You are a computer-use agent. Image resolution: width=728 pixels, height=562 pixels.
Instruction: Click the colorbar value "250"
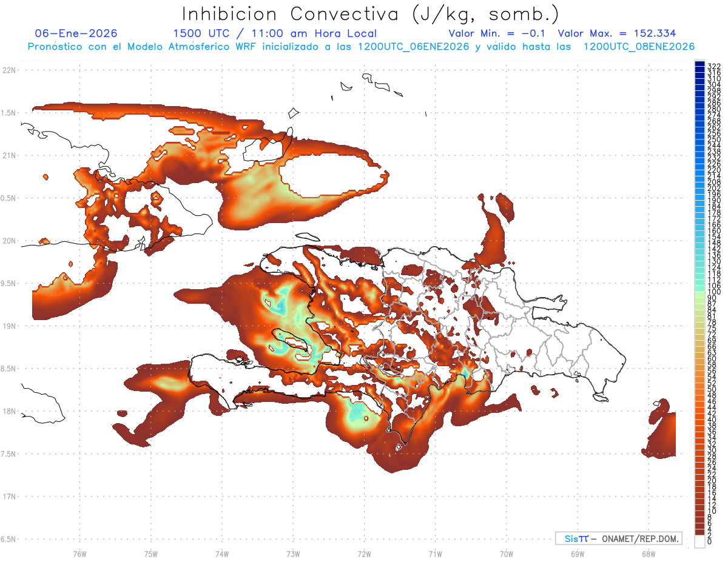pyautogui.click(x=714, y=139)
